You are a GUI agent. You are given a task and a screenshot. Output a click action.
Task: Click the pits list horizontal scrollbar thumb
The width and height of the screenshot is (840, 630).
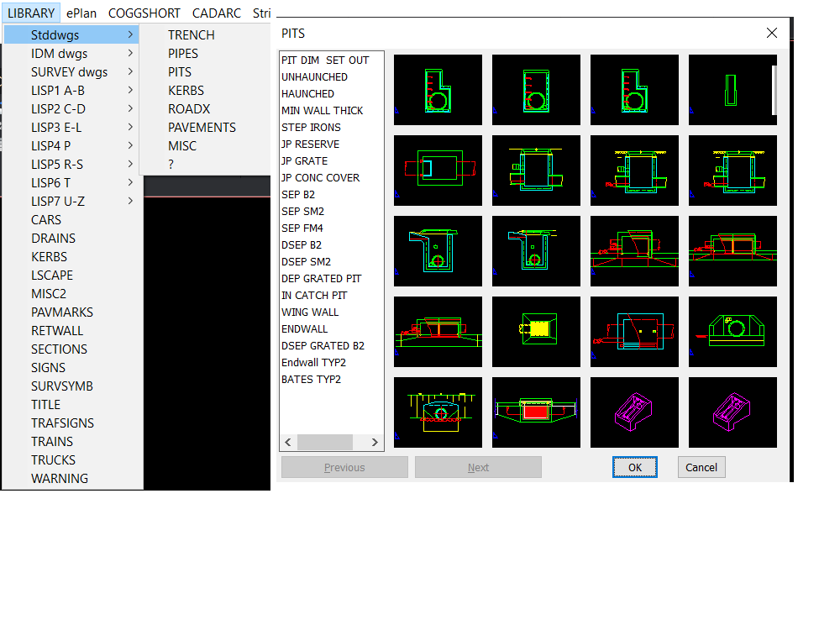[x=324, y=442]
